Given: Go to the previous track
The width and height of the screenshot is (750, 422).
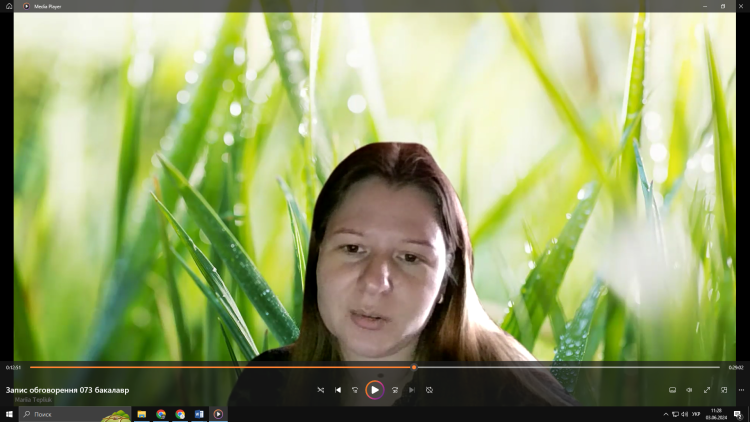Looking at the screenshot, I should 338,390.
